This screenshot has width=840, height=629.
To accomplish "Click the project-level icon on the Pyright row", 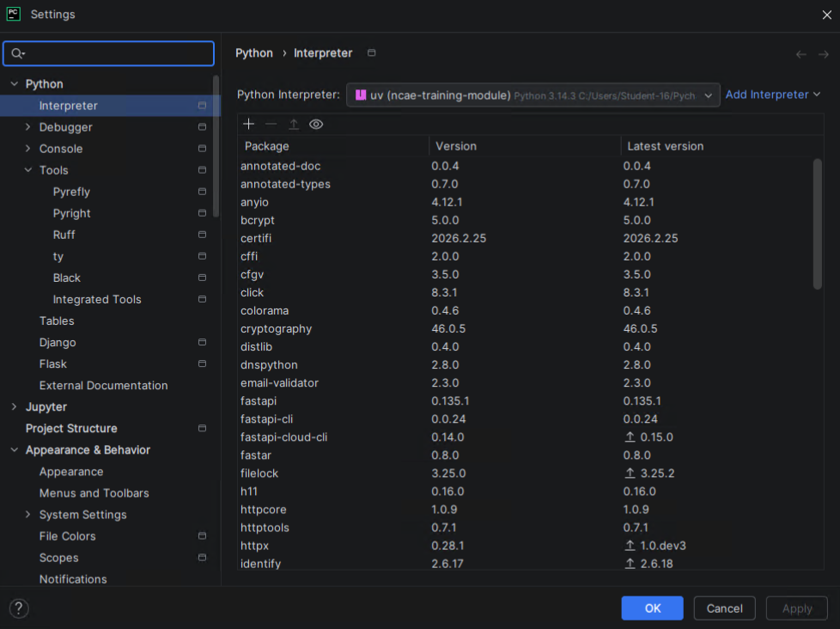I will coord(202,213).
